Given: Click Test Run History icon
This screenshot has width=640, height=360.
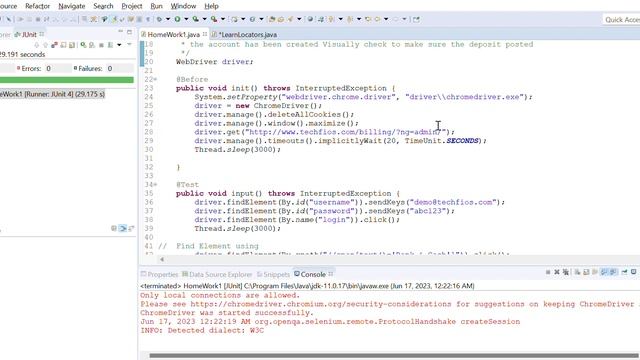Looking at the screenshot, I should click(x=110, y=45).
